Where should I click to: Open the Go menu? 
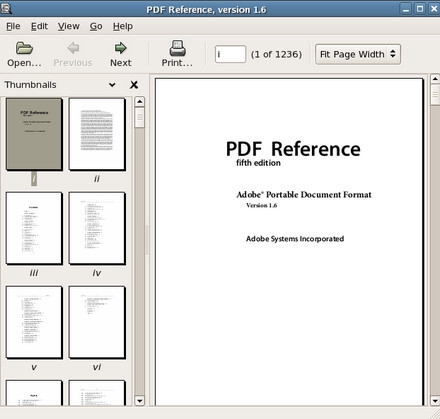[x=96, y=26]
